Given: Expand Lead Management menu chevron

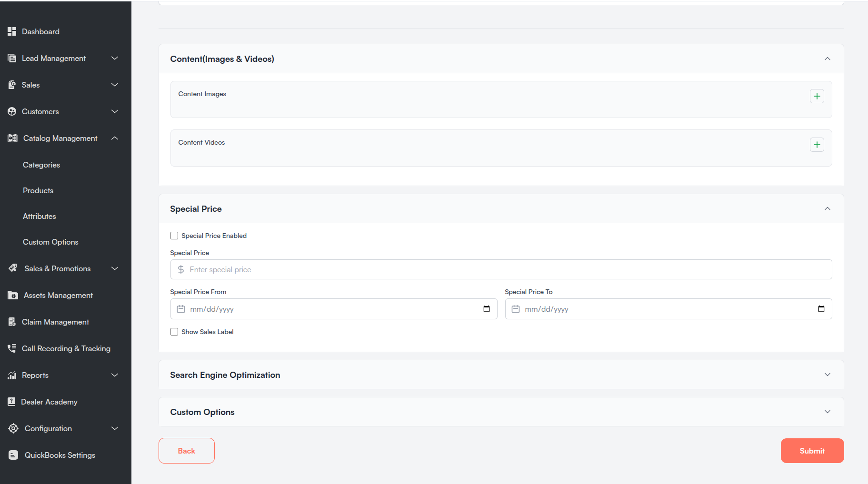Looking at the screenshot, I should point(115,58).
